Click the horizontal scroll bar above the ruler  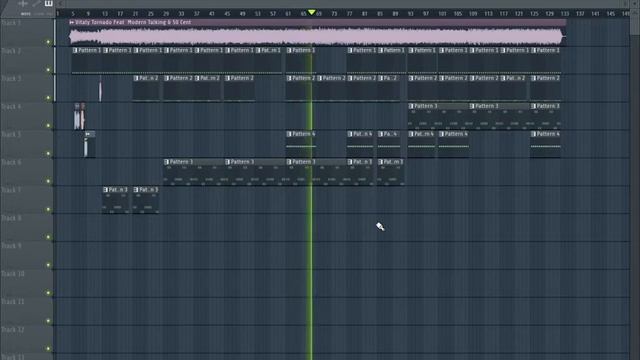point(343,4)
